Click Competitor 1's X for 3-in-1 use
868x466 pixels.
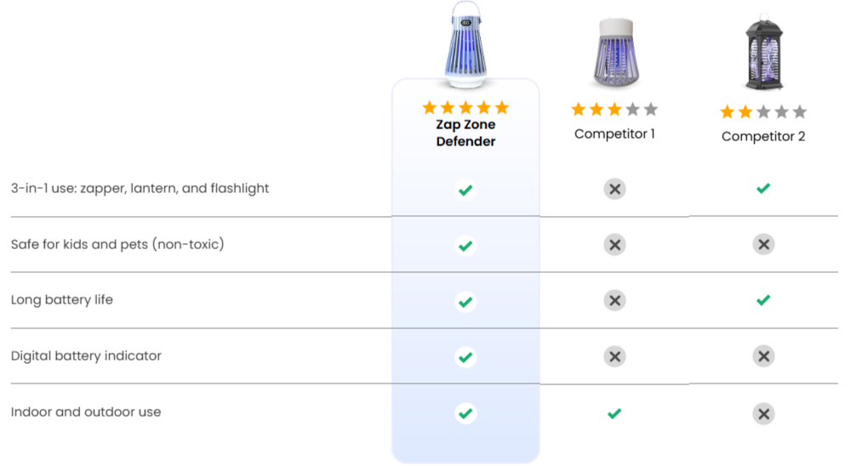pos(614,189)
